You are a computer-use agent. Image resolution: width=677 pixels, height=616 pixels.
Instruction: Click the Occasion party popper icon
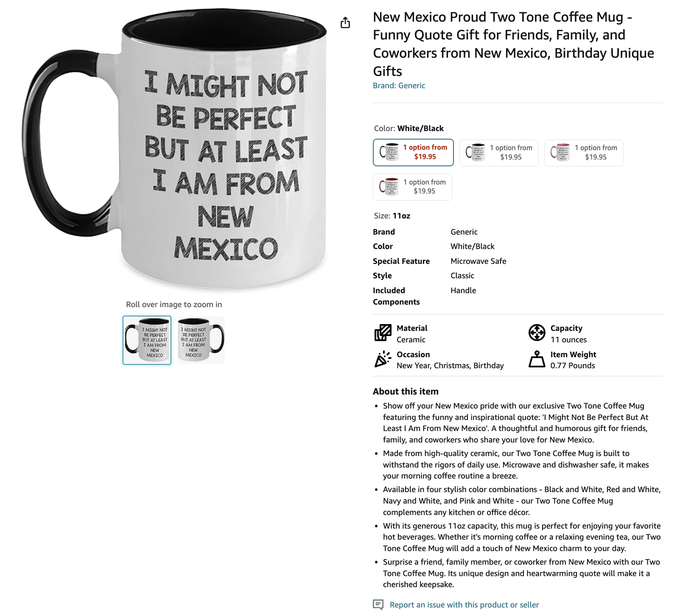coord(383,359)
